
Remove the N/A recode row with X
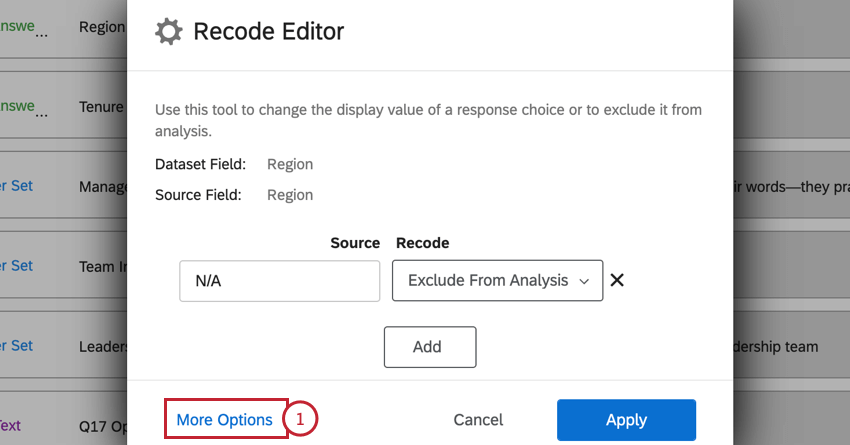tap(617, 281)
